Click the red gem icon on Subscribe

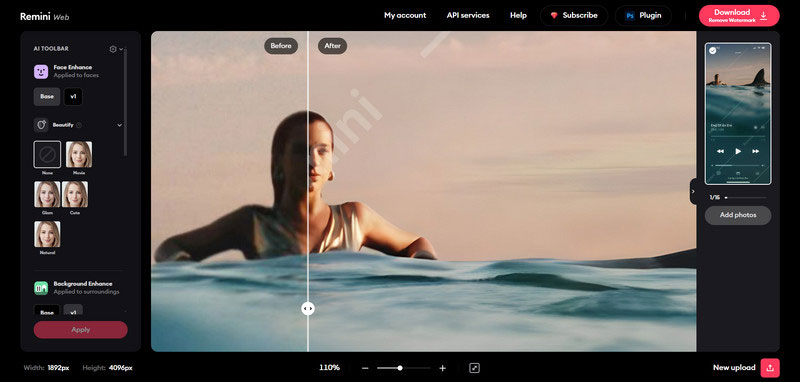coord(554,16)
